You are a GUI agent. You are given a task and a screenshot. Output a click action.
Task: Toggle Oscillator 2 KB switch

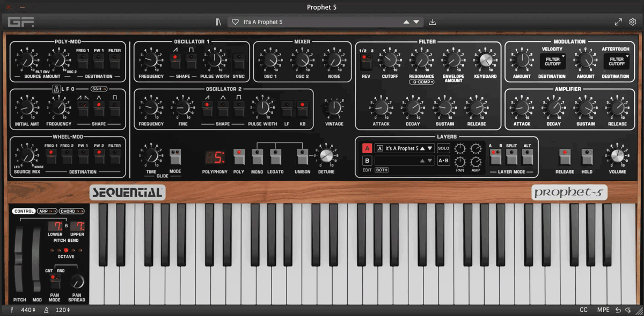coord(303,109)
